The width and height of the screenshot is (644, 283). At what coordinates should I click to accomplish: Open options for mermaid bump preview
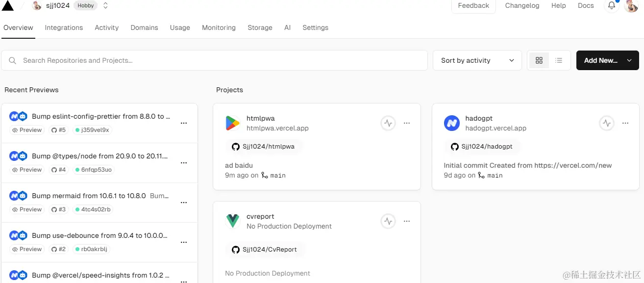[184, 203]
